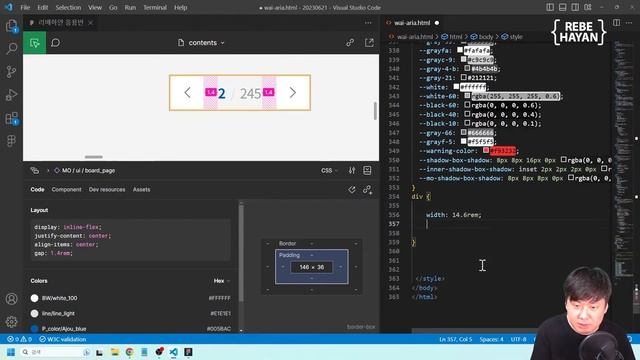Switch to the Component tab
The image size is (640, 360).
pyautogui.click(x=67, y=189)
